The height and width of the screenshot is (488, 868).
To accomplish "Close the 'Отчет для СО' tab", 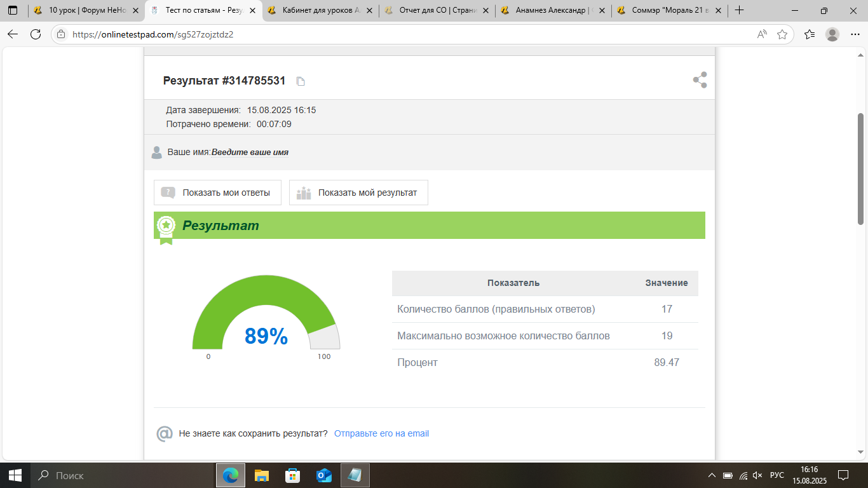I will point(485,10).
